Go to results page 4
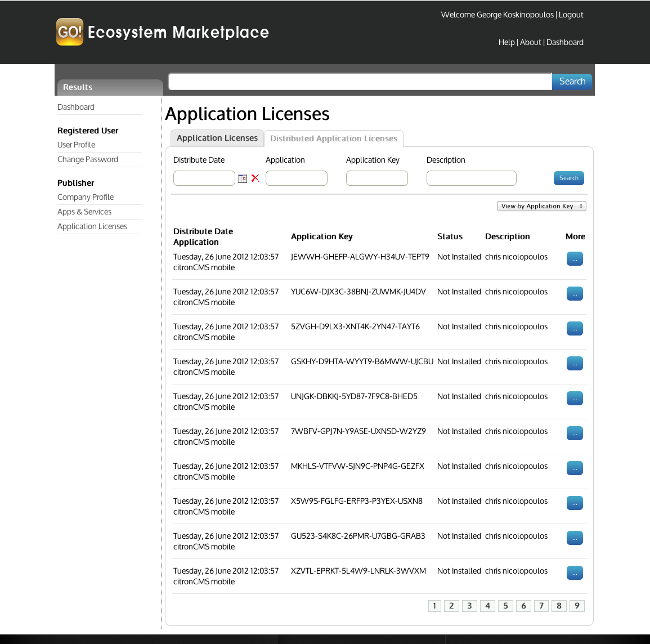The width and height of the screenshot is (650, 644). click(x=487, y=606)
